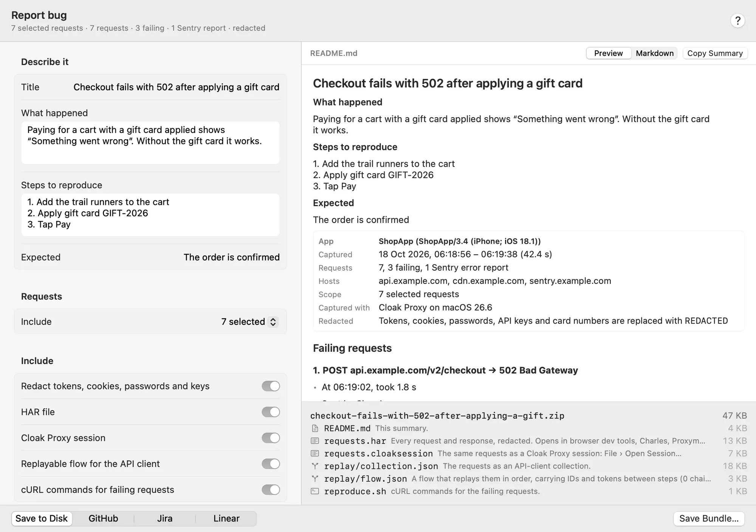Click into the Steps to reproduce text area
This screenshot has height=532, width=756.
pyautogui.click(x=150, y=215)
